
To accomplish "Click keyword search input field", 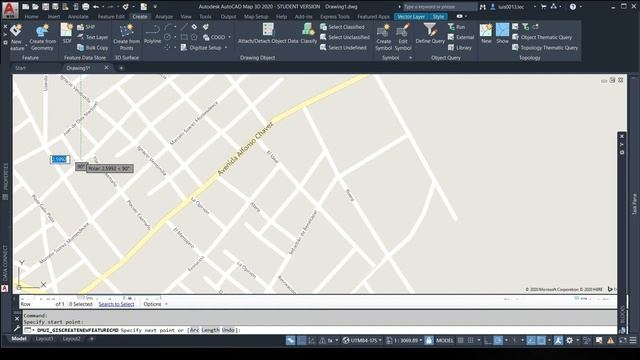I will click(x=440, y=7).
